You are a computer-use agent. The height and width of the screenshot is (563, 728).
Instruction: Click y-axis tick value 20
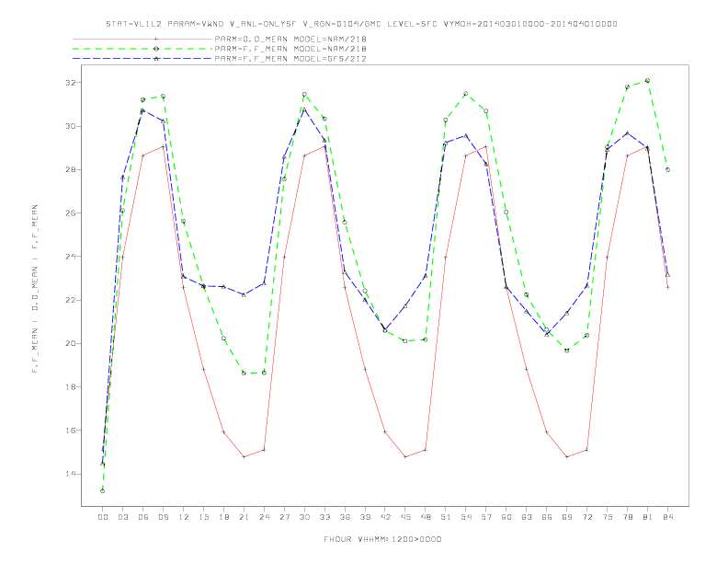click(x=70, y=343)
